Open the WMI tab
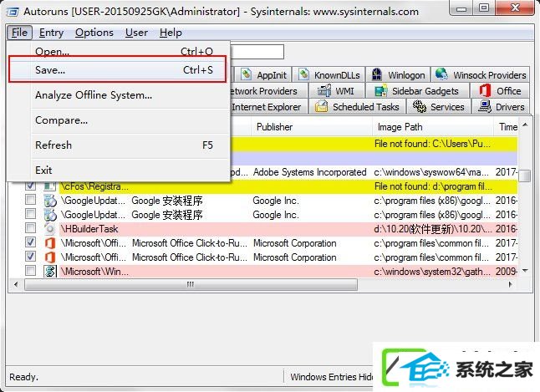540x392 pixels. (337, 90)
